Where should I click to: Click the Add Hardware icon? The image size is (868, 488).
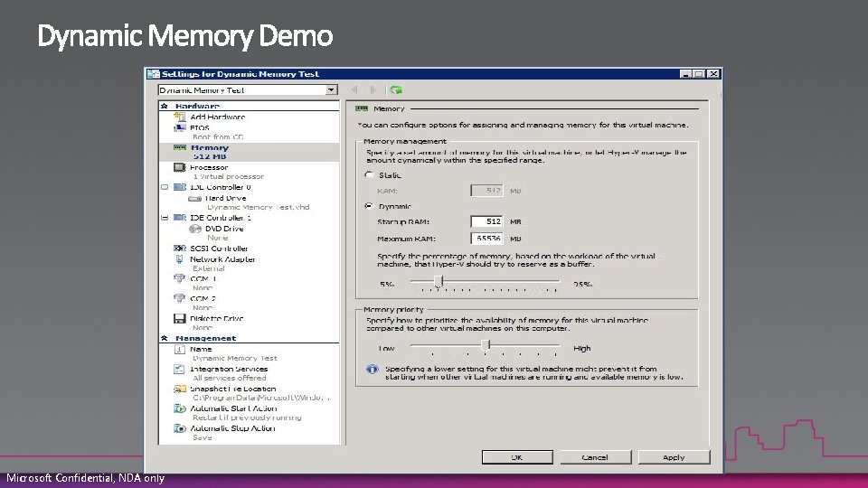coord(179,117)
